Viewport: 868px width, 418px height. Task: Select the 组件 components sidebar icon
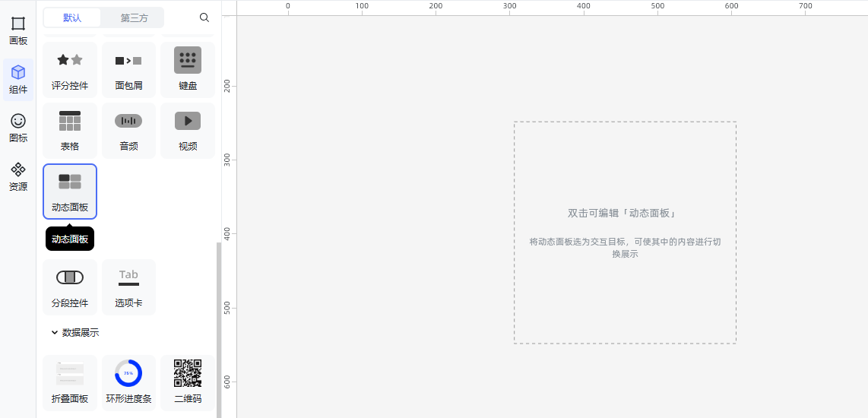click(x=18, y=79)
